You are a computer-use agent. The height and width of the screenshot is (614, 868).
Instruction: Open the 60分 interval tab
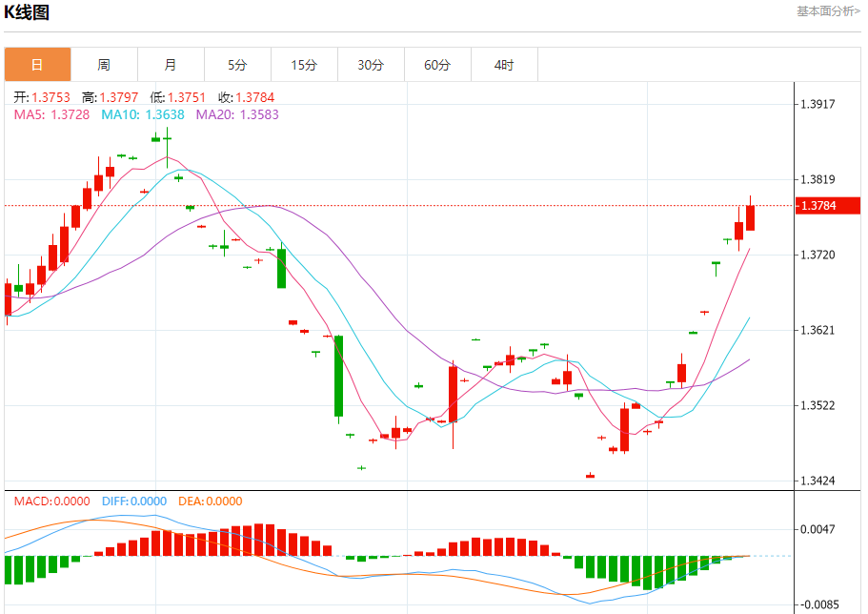coord(438,65)
